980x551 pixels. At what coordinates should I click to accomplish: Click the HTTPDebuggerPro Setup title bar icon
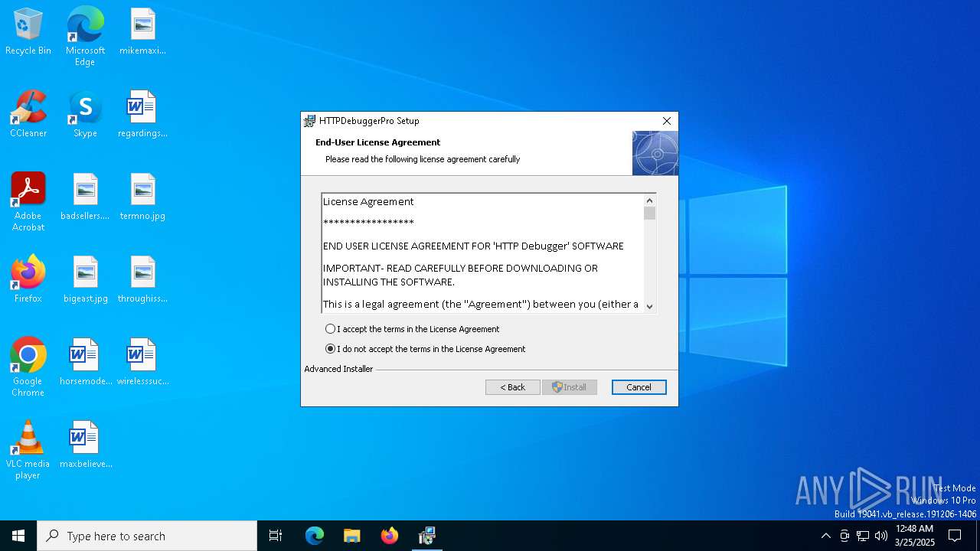pyautogui.click(x=309, y=121)
